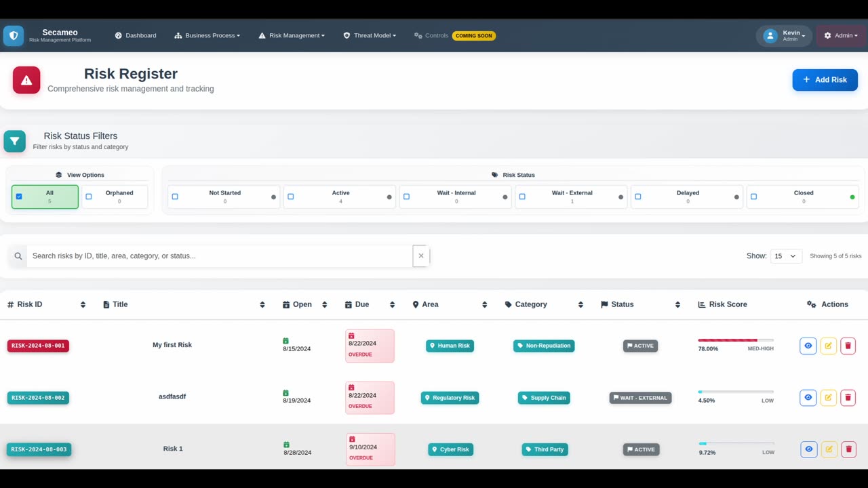Click the Secameo shield logo icon
Image resolution: width=868 pixels, height=488 pixels.
click(x=14, y=36)
